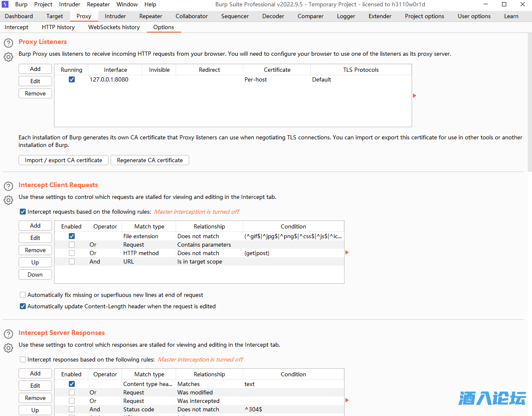Image resolution: width=532 pixels, height=416 pixels.
Task: Click Regenerate CA certificate button
Action: [150, 160]
